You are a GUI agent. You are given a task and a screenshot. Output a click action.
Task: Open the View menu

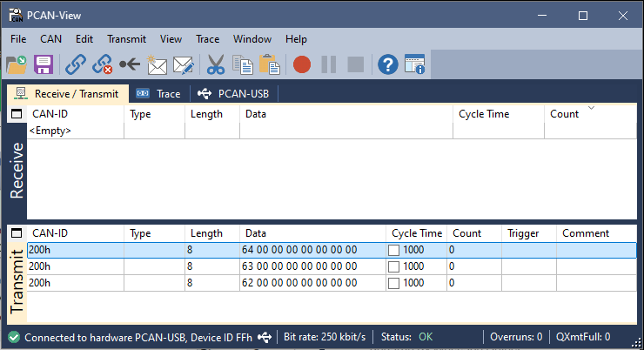tap(171, 39)
